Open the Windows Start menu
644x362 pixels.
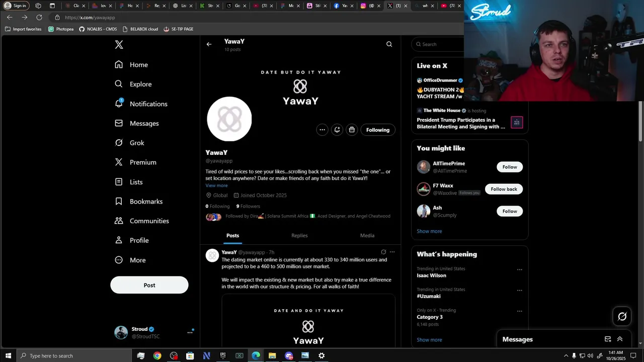(x=8, y=355)
